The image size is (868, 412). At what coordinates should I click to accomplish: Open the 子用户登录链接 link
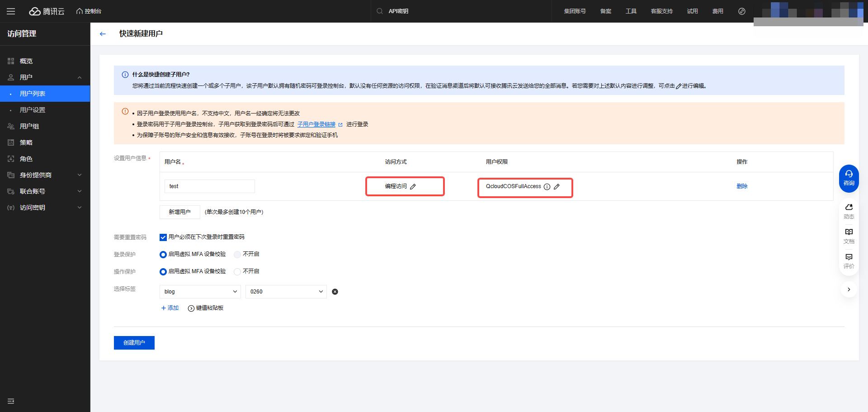pyautogui.click(x=317, y=123)
